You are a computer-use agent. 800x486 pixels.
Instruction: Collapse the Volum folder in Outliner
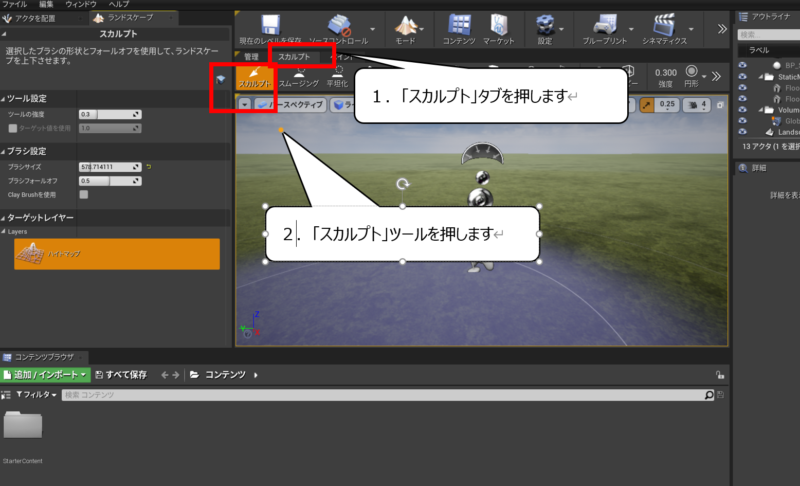click(761, 110)
